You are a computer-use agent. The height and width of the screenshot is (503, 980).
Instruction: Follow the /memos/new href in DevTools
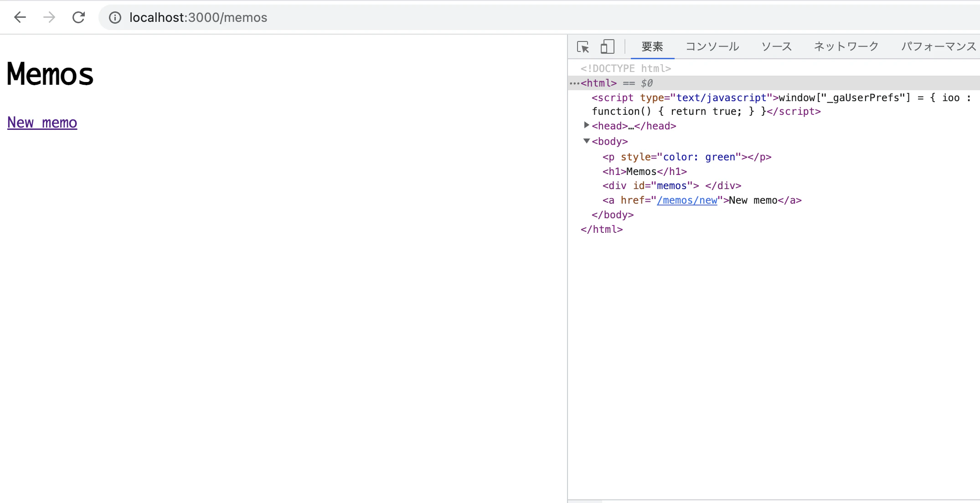687,200
